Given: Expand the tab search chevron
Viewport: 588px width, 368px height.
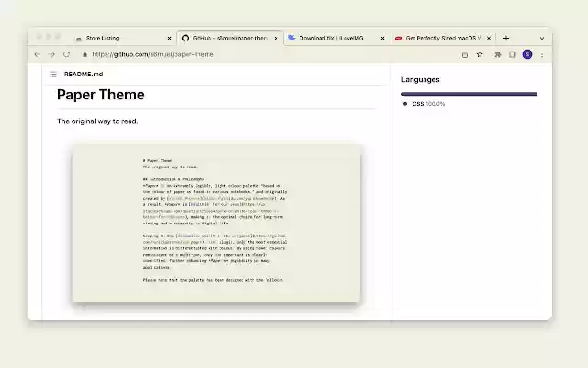Looking at the screenshot, I should click(x=542, y=38).
